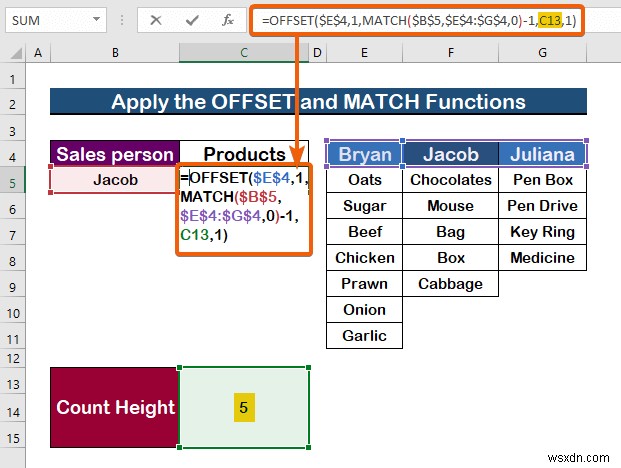This screenshot has width=621, height=468.
Task: Select the Count Height value cell showing 5
Action: click(x=244, y=407)
